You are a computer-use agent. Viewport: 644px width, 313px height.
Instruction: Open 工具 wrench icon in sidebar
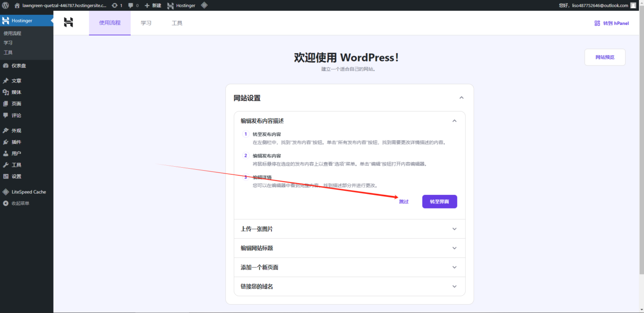(x=6, y=165)
